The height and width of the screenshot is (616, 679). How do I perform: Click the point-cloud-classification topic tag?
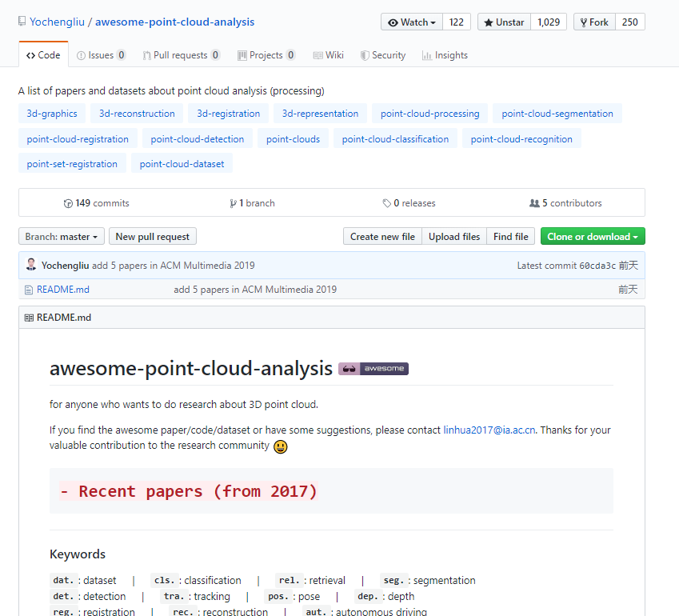point(395,139)
